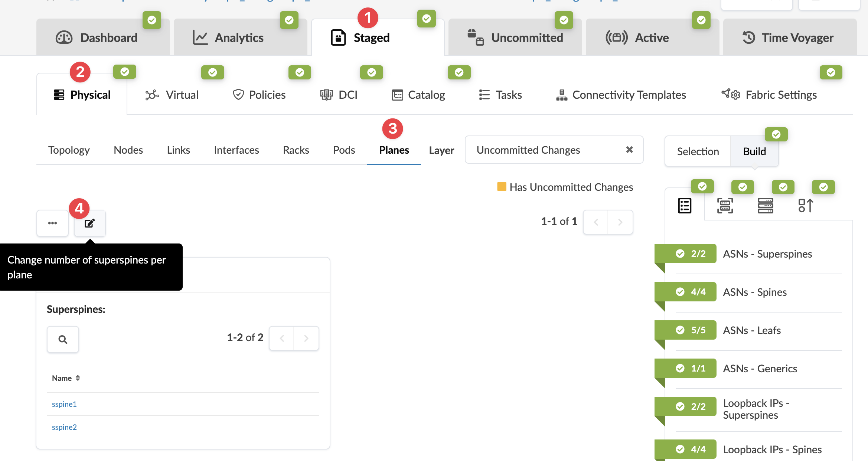Open the rightmost up-arrow icon tab in Build
Viewport: 868px width, 461px height.
(x=805, y=206)
